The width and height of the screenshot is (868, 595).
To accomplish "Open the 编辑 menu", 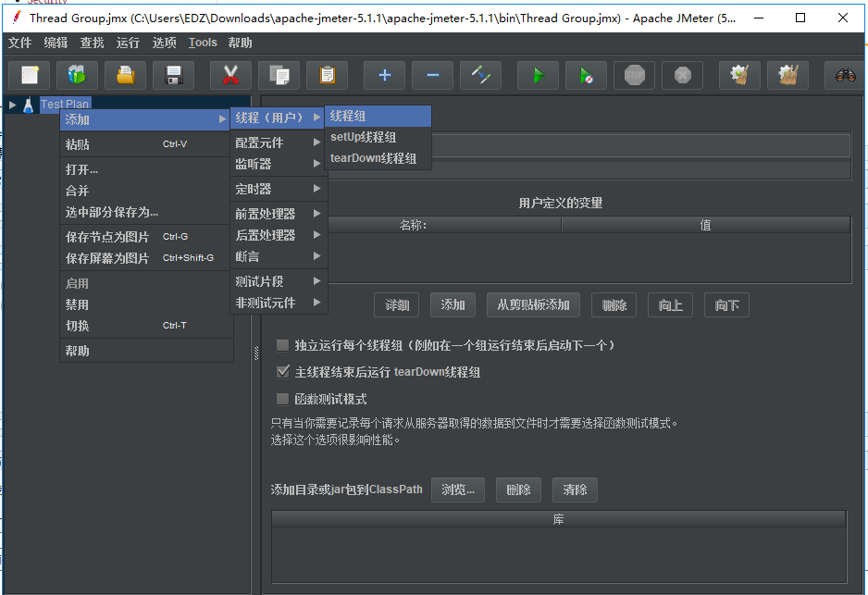I will pyautogui.click(x=56, y=43).
